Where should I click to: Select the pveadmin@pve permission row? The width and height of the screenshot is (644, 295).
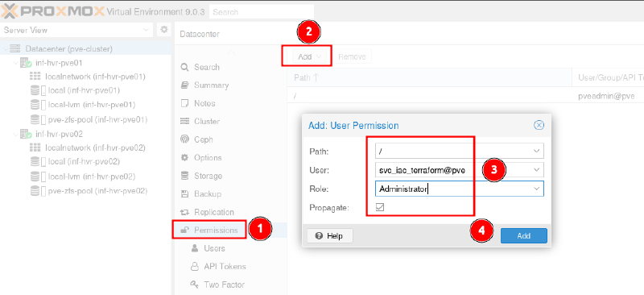465,96
